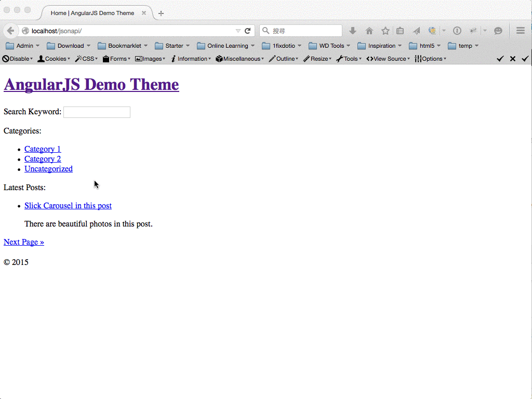Open the Images menu
The image size is (532, 399).
[x=150, y=59]
